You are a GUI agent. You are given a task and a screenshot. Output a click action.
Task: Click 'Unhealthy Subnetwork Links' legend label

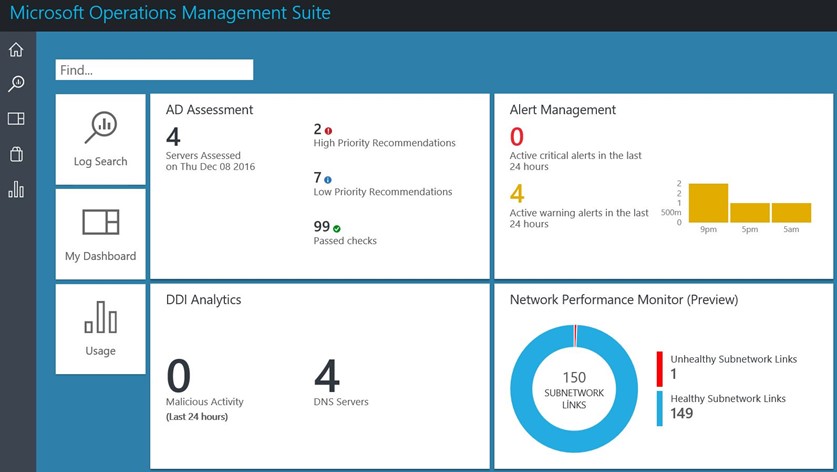click(x=733, y=359)
